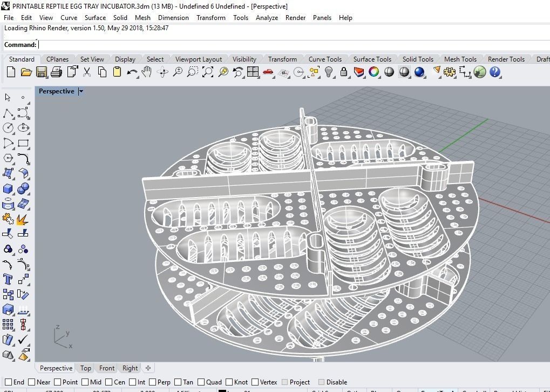Open the File menu

[x=9, y=17]
